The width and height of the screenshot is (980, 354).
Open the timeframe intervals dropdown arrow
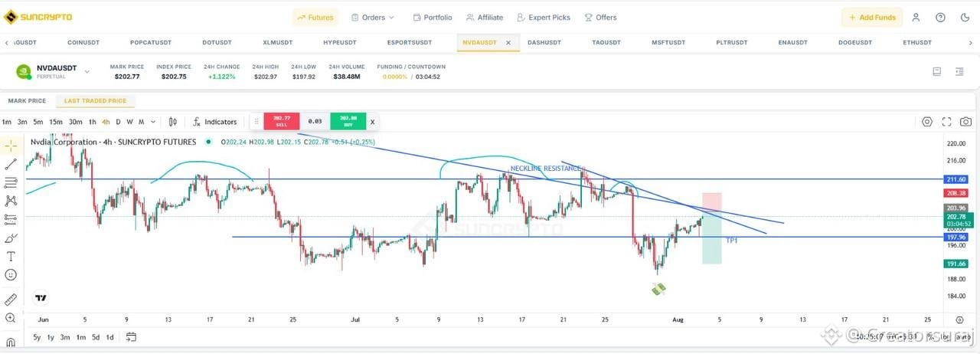pos(153,122)
